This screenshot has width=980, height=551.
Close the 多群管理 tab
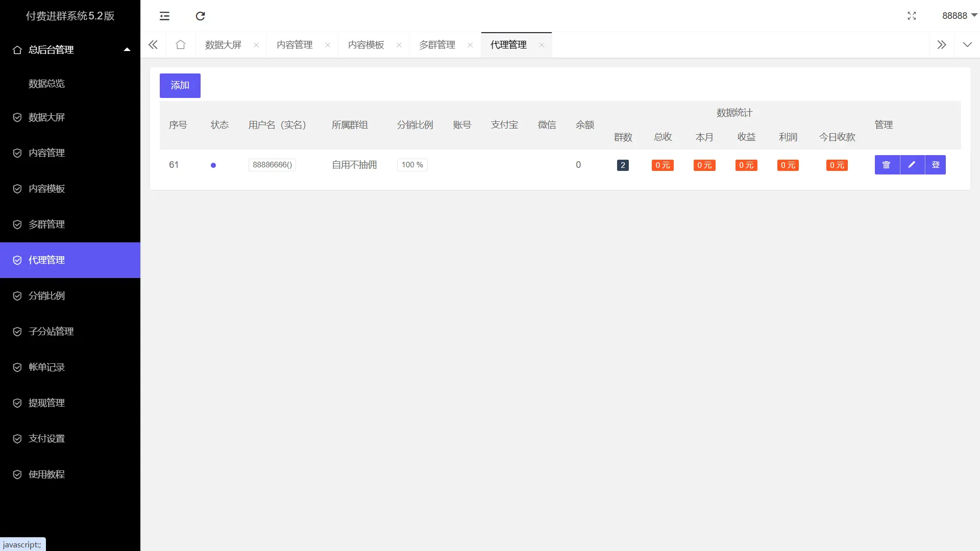point(470,45)
